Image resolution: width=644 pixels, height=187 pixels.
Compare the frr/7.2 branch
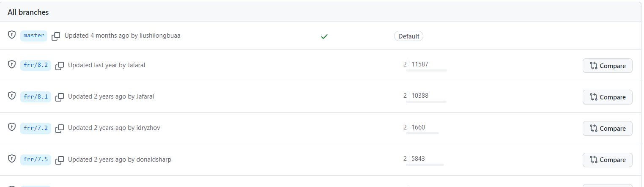(607, 129)
